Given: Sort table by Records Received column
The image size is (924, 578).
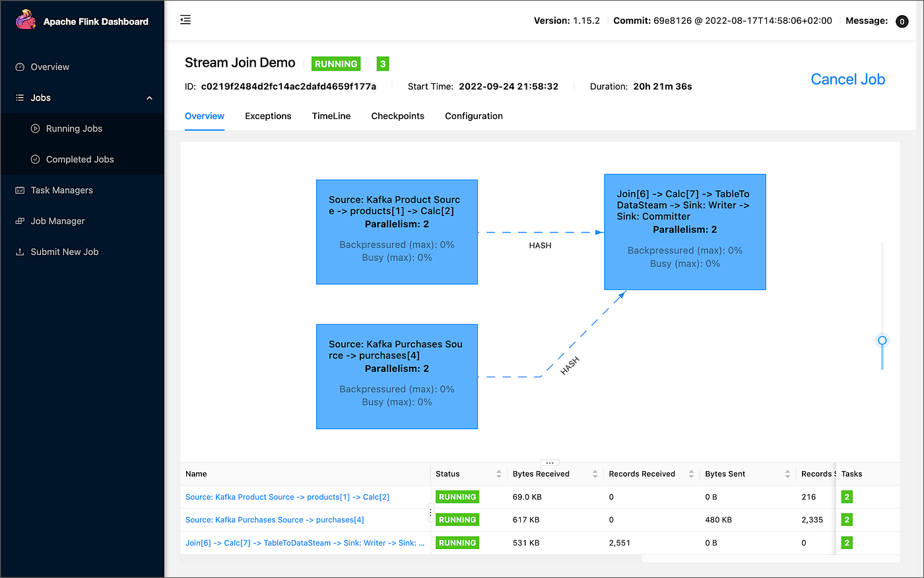Looking at the screenshot, I should [692, 474].
